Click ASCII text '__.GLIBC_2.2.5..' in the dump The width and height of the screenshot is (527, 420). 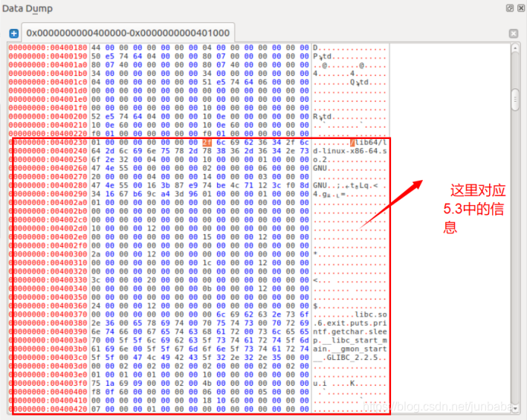pos(350,358)
